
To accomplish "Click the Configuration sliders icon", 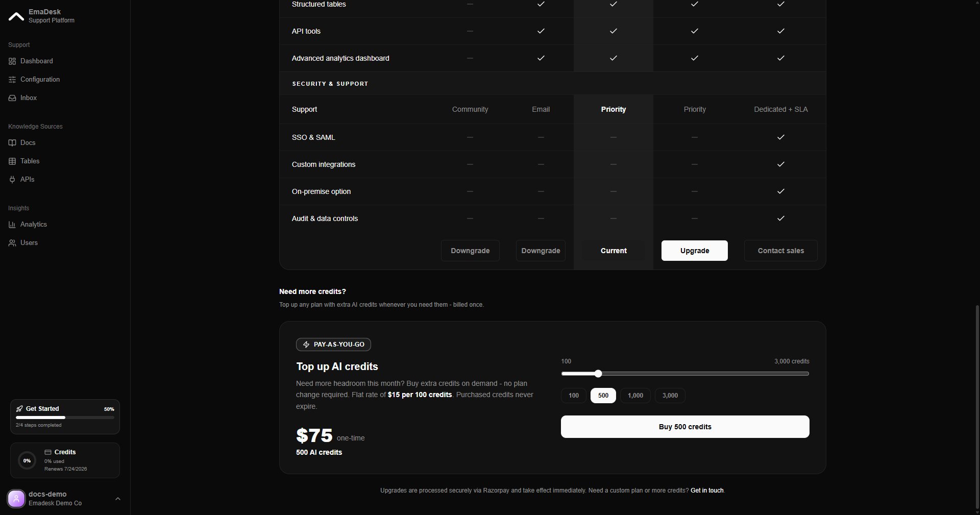I will [x=12, y=80].
